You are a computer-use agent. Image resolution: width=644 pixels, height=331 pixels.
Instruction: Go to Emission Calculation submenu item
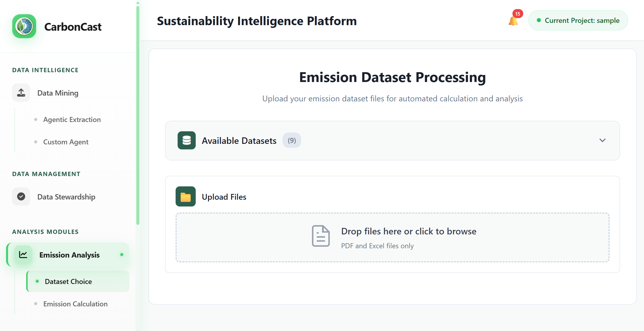[75, 304]
